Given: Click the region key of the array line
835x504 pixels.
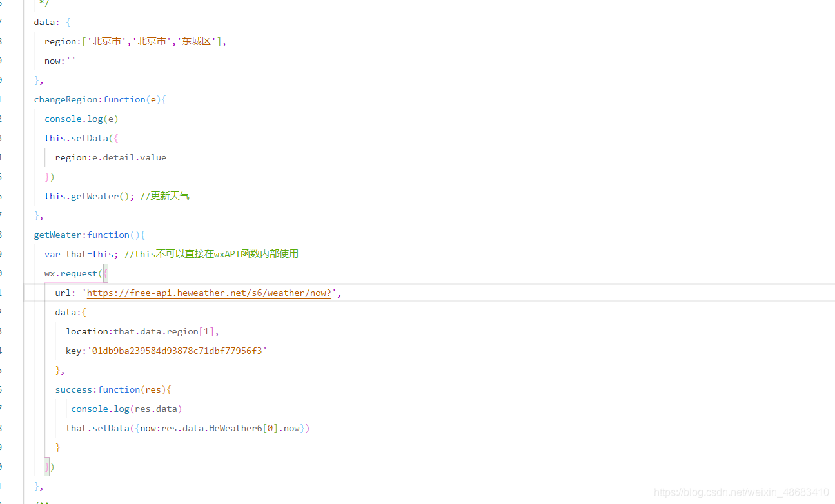Looking at the screenshot, I should [x=61, y=41].
